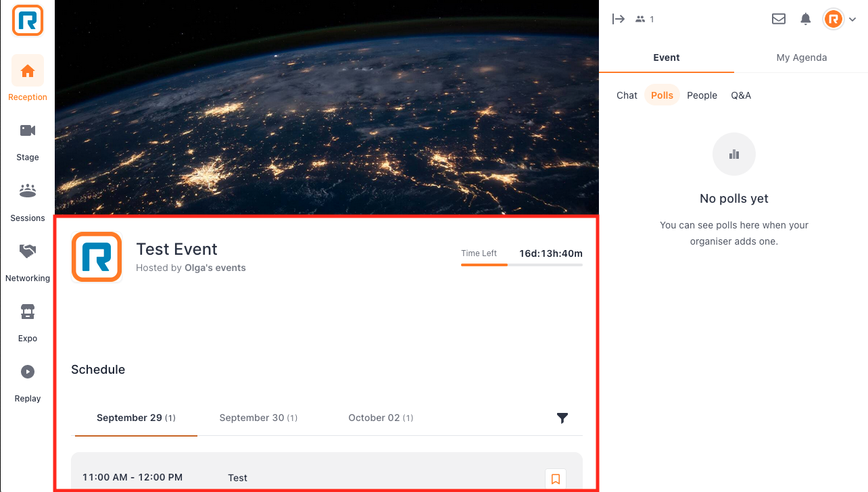868x492 pixels.
Task: Switch to the Event tab
Action: click(667, 57)
